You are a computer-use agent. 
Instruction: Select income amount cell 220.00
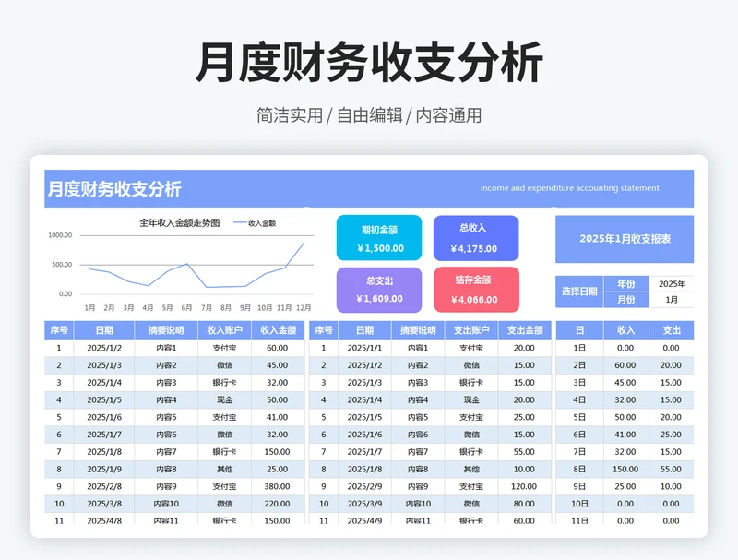(x=278, y=504)
